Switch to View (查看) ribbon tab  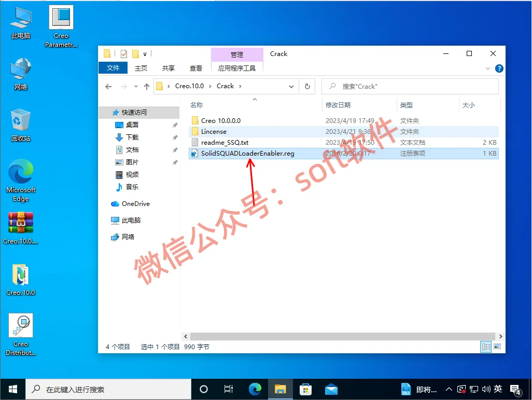click(196, 68)
